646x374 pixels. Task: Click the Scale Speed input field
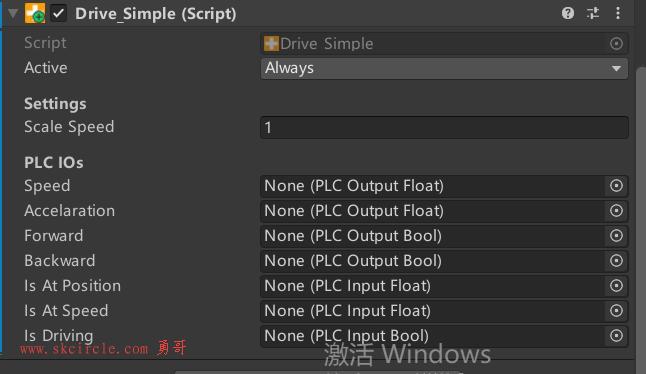[x=444, y=127]
